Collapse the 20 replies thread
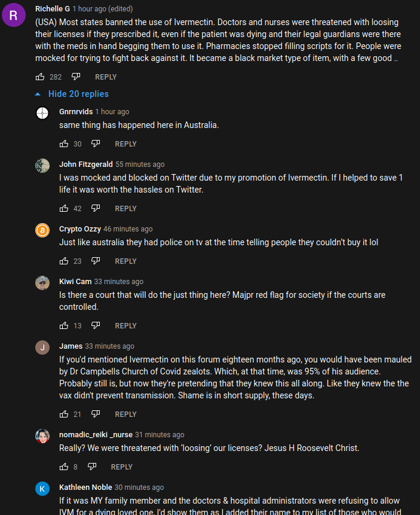 pos(72,94)
